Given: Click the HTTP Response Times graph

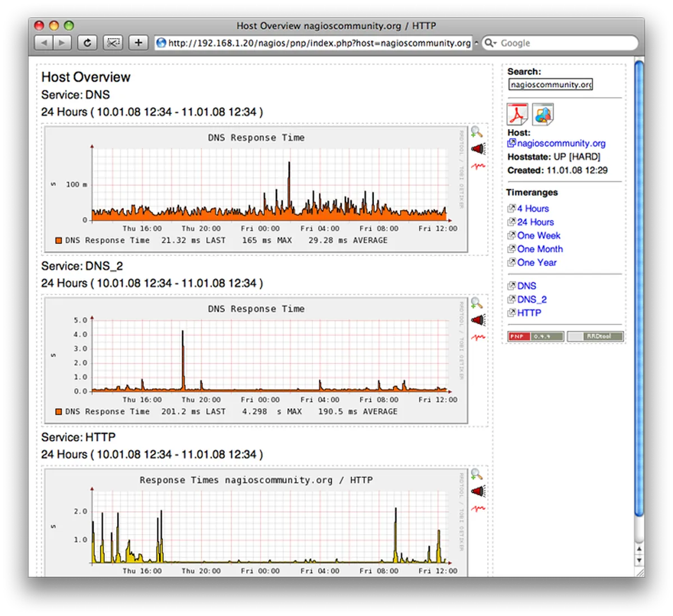Looking at the screenshot, I should pos(256,523).
